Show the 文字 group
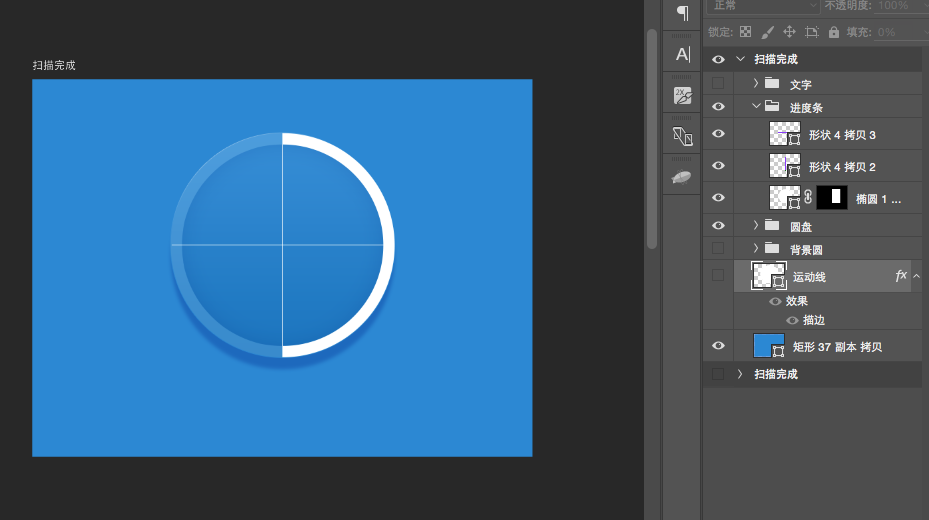The height and width of the screenshot is (520, 929). tap(717, 83)
